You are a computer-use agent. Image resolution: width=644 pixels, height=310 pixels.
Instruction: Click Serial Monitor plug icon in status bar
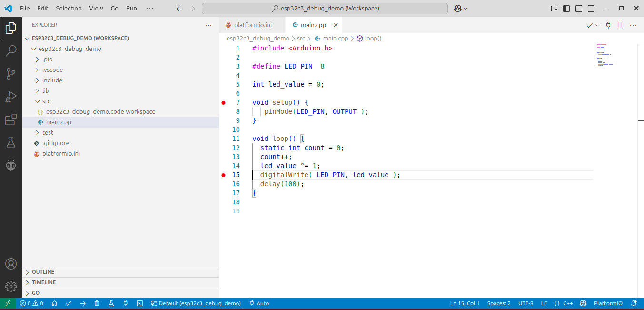click(126, 303)
